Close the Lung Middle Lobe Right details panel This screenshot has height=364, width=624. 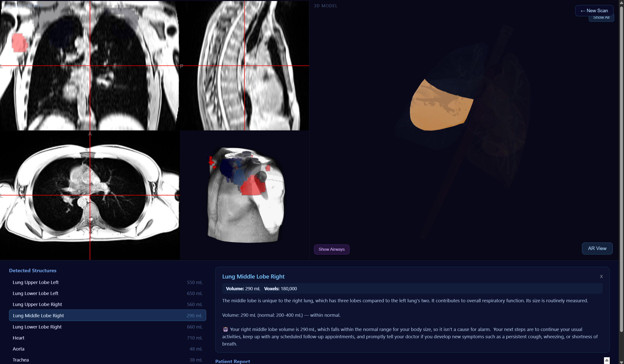point(601,276)
